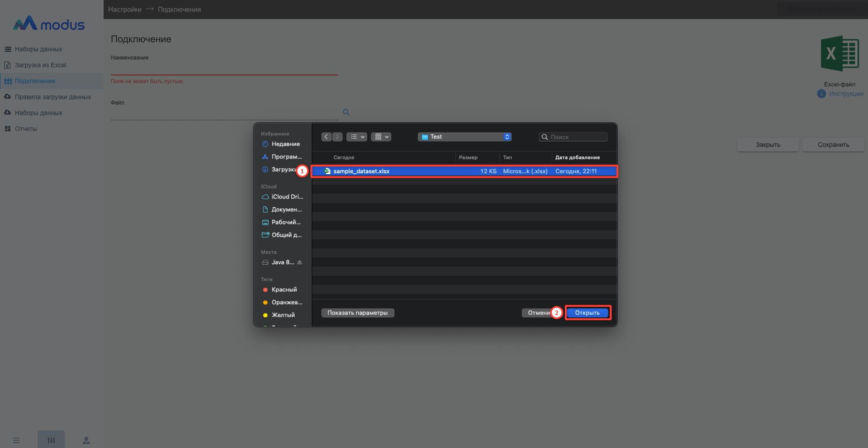
Task: Select the Красный tag in sidebar
Action: [x=284, y=290]
